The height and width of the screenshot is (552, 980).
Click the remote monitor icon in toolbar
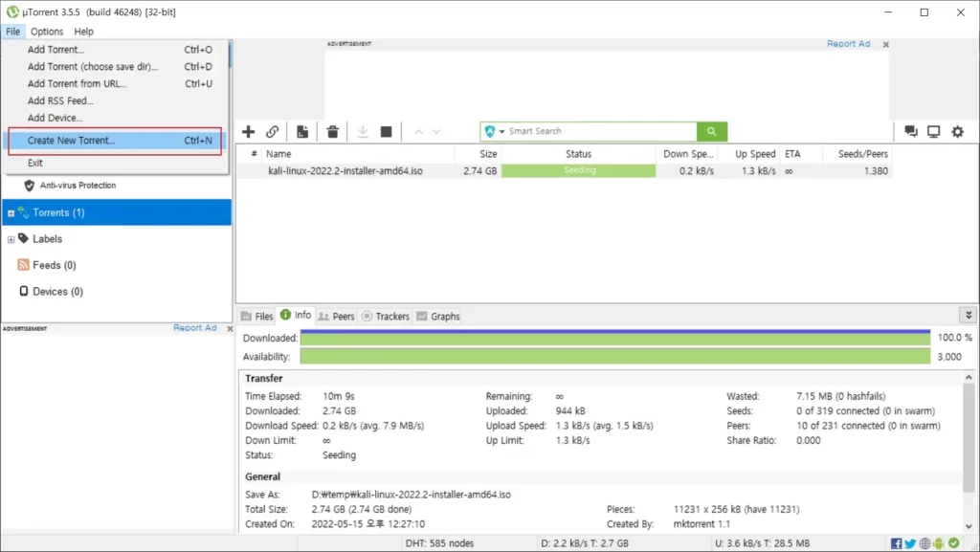click(934, 131)
